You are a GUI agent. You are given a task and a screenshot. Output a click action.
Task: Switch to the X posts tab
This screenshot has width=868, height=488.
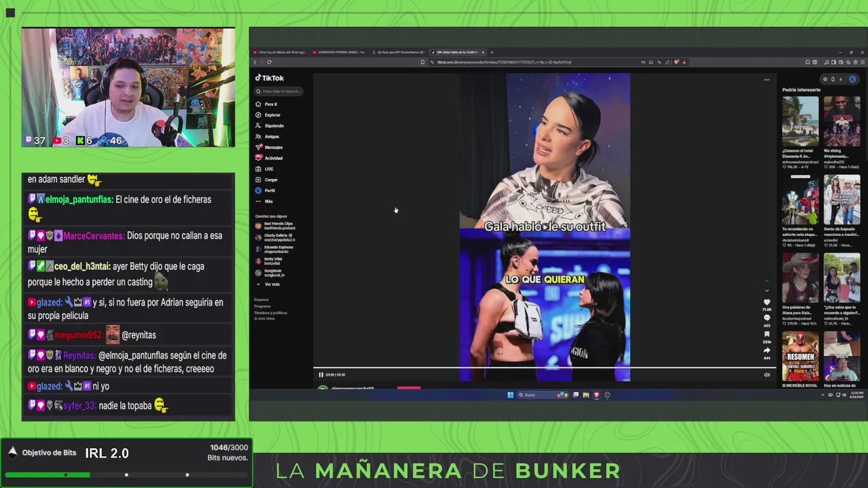pyautogui.click(x=398, y=52)
